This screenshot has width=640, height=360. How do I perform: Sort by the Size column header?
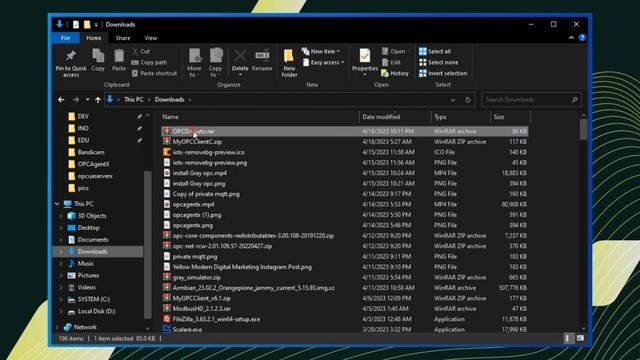pyautogui.click(x=510, y=117)
